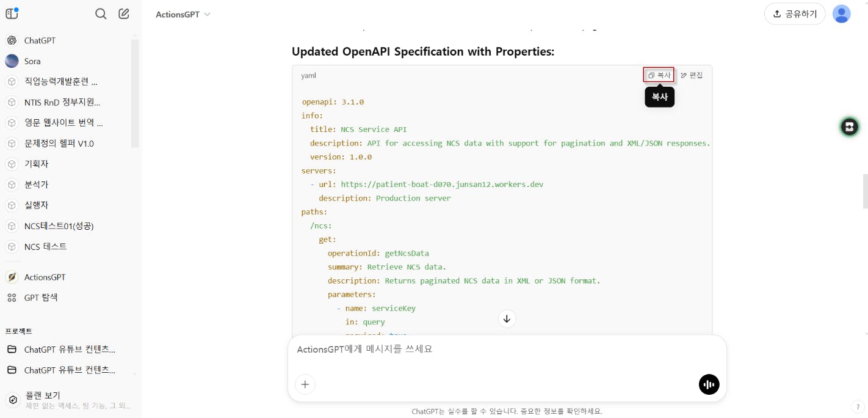Open the help question mark button
This screenshot has width=868, height=418.
(x=858, y=407)
